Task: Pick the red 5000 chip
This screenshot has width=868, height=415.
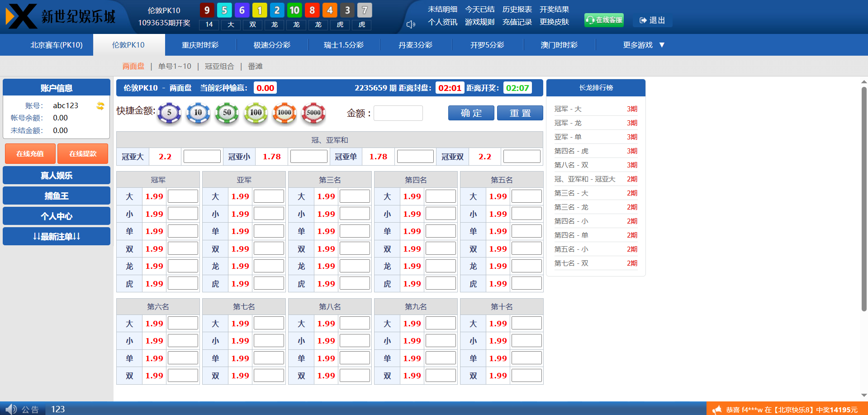Action: [x=313, y=113]
